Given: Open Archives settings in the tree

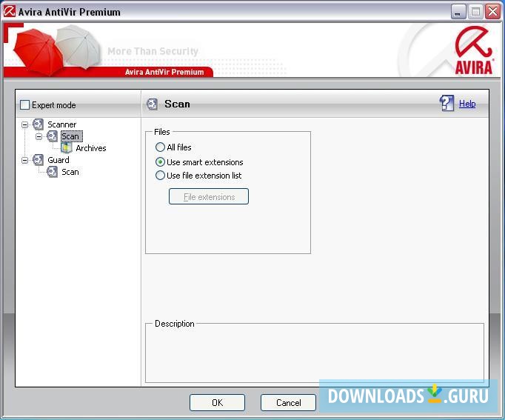Looking at the screenshot, I should [91, 148].
